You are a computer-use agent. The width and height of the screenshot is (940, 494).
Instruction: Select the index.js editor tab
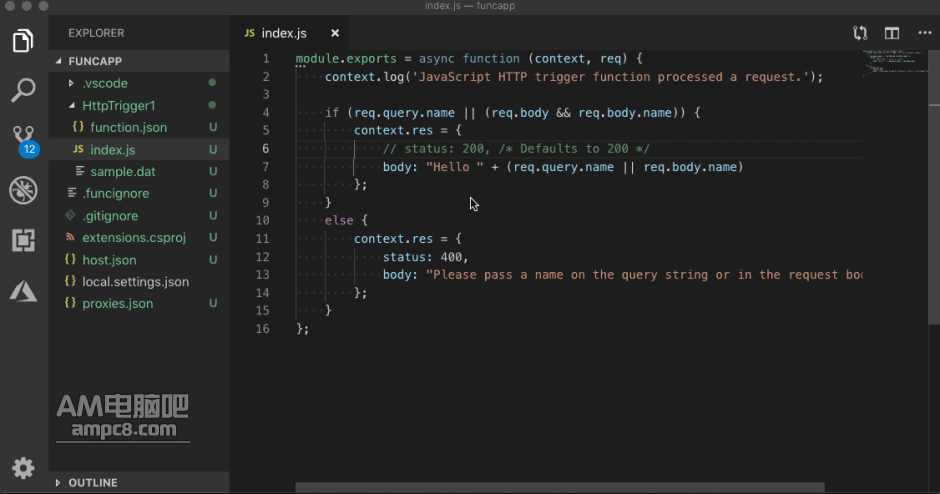[291, 33]
